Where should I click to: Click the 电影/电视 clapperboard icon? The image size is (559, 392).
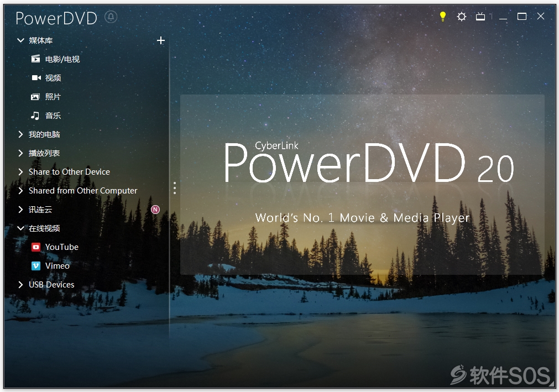coord(35,59)
